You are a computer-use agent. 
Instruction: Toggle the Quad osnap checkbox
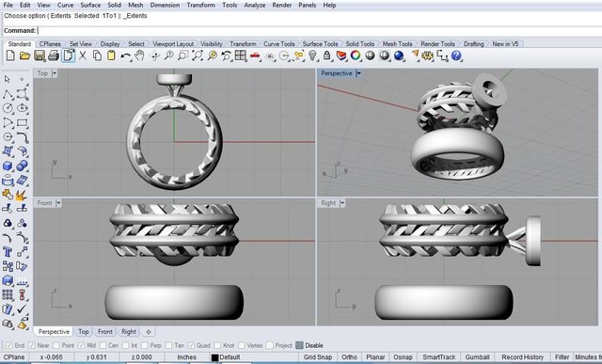tap(191, 345)
